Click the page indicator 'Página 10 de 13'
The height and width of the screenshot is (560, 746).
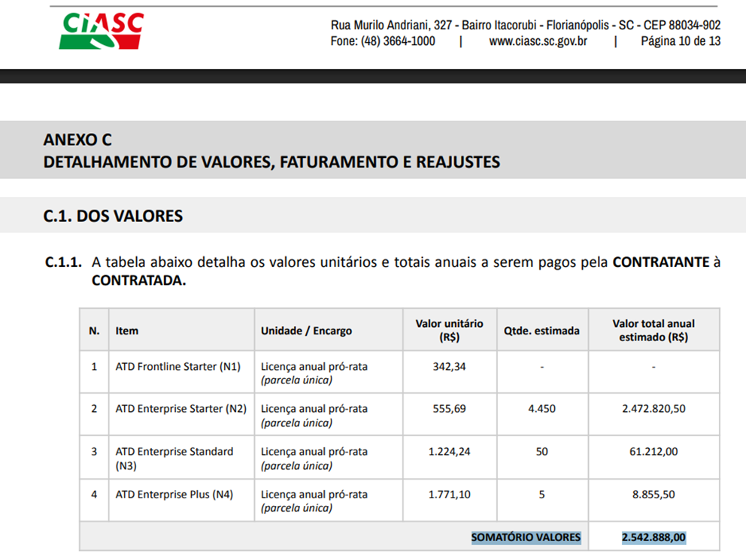(x=681, y=41)
